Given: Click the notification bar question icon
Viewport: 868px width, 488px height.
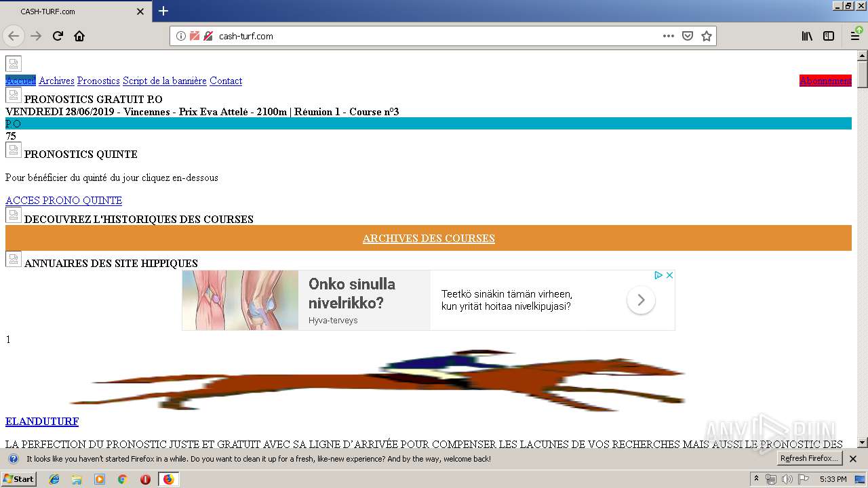Looking at the screenshot, I should click(x=13, y=459).
